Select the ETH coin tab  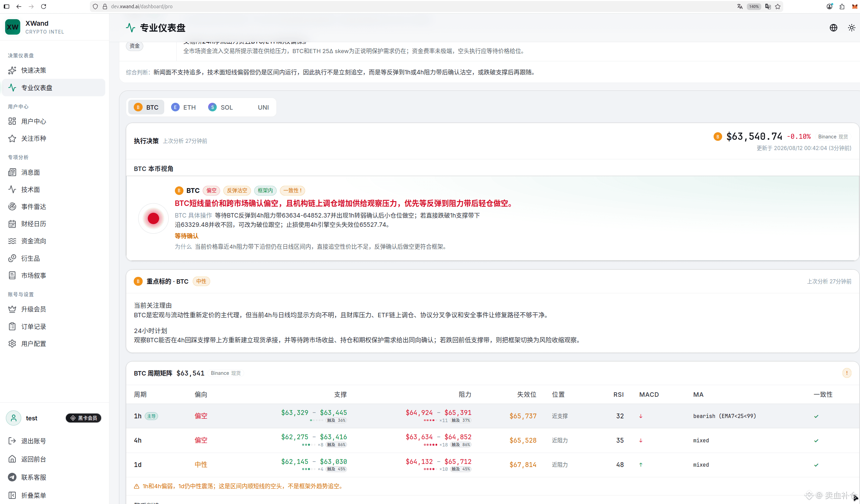coord(183,107)
